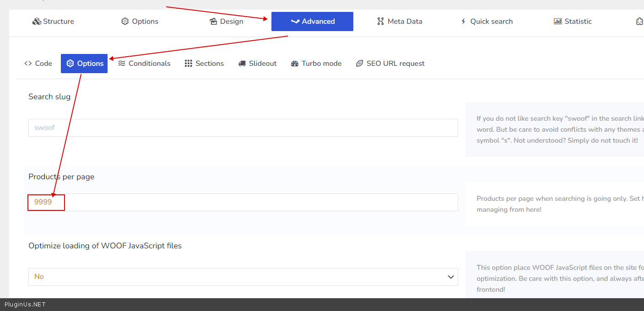Viewport: 644px width, 311px height.
Task: Click the Quick search lightning icon
Action: coord(463,21)
